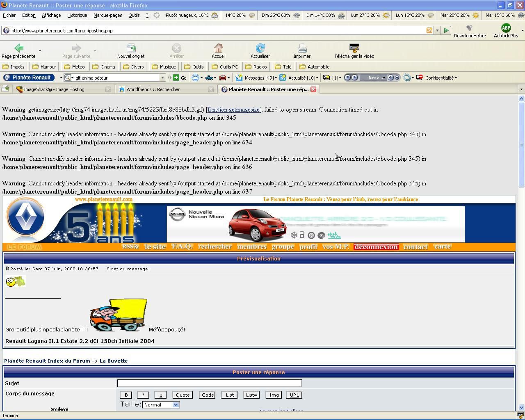Open Impôts bookmark folder

pyautogui.click(x=14, y=67)
